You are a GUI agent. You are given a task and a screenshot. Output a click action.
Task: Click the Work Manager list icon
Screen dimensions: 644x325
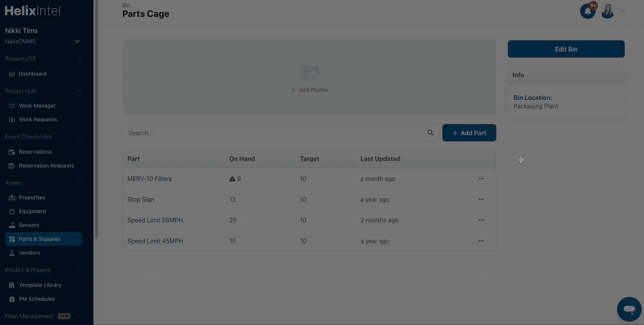click(12, 106)
